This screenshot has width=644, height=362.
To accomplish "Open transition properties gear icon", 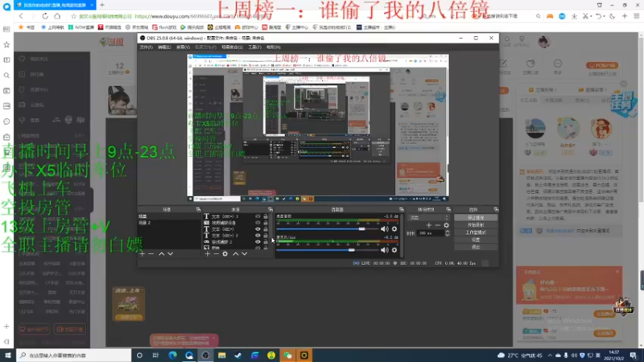I will point(447,225).
